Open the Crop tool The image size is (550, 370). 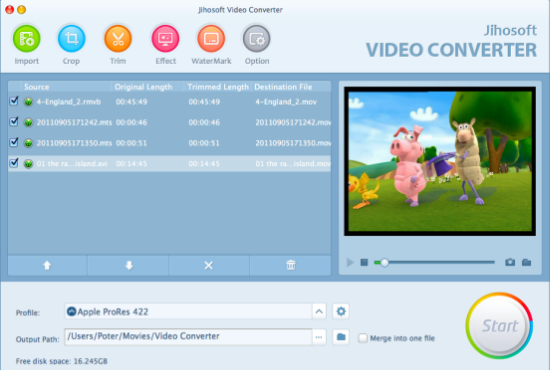coord(72,39)
